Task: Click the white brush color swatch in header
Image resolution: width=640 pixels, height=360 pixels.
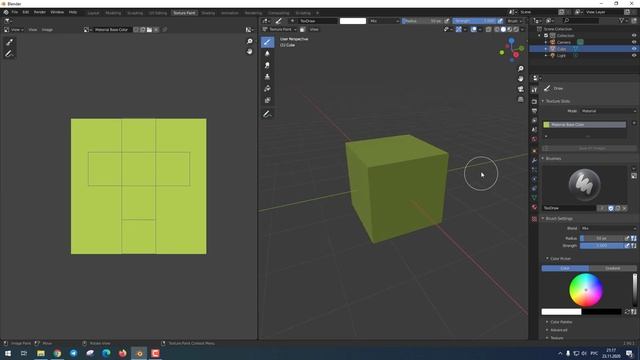Action: coord(353,21)
